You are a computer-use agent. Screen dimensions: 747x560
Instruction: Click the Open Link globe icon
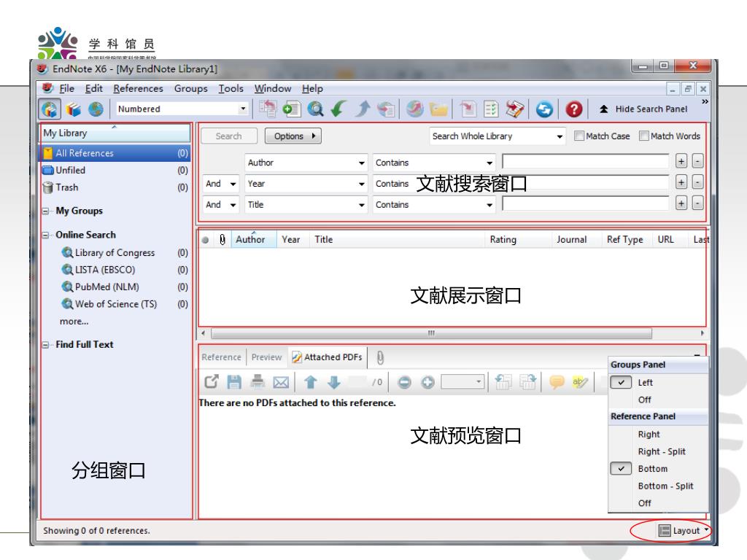pyautogui.click(x=414, y=109)
